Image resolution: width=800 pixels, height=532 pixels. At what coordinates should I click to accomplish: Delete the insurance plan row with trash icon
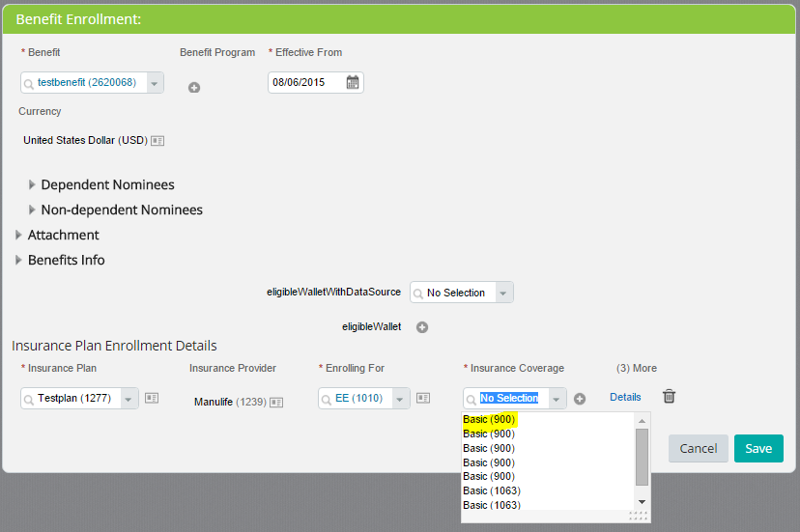click(669, 396)
